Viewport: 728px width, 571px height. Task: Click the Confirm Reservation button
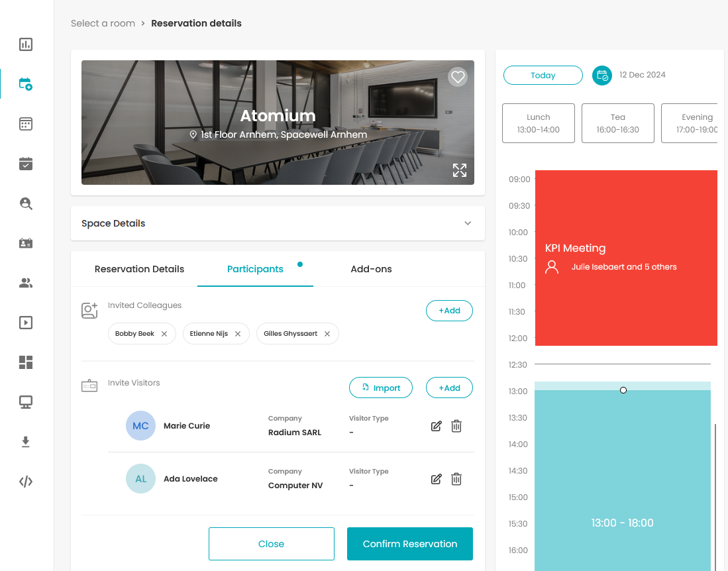coord(410,544)
